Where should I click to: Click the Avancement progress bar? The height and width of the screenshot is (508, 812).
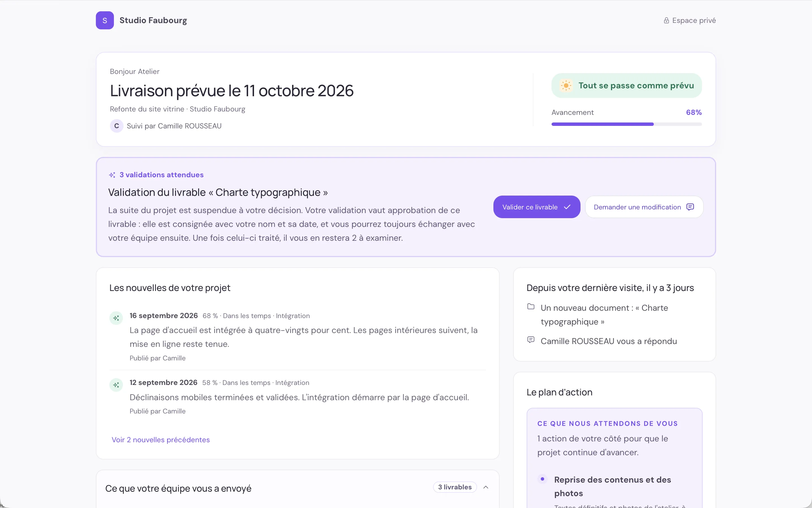pos(626,124)
